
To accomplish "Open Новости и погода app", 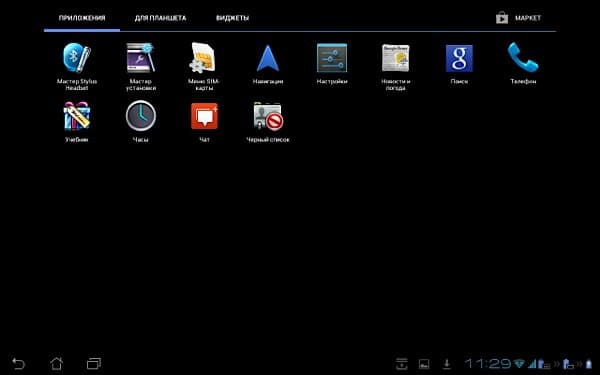I will 396,66.
